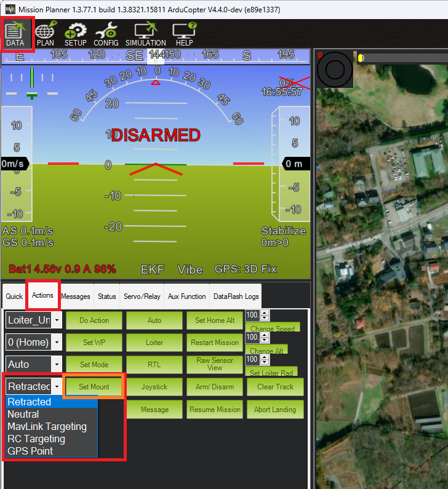448x489 pixels.
Task: Expand the Loiter_Unlim action dropdown
Action: click(x=57, y=320)
